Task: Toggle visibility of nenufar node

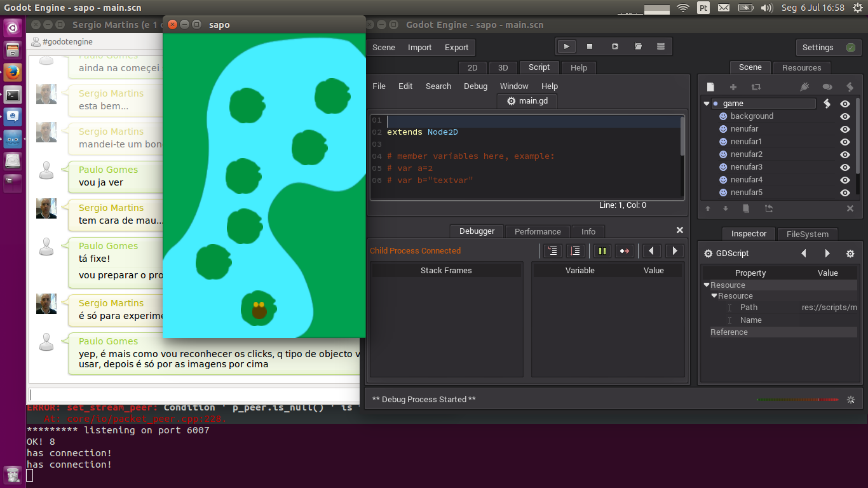Action: [x=845, y=129]
